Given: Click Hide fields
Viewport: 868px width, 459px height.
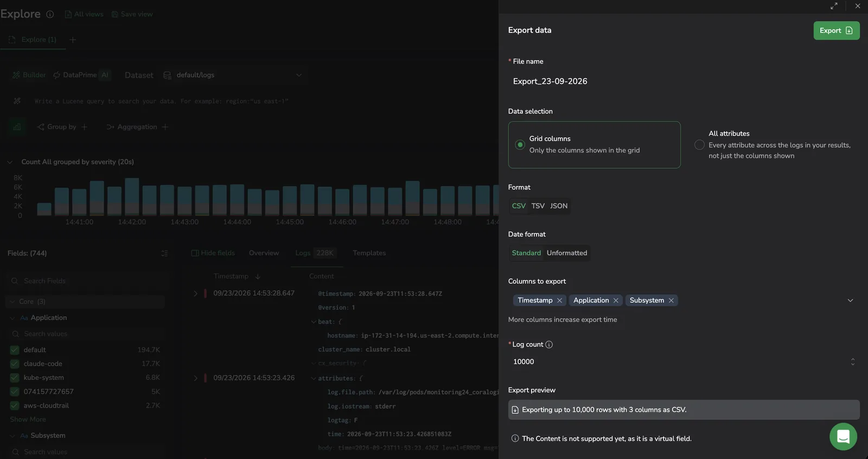Looking at the screenshot, I should pyautogui.click(x=213, y=253).
